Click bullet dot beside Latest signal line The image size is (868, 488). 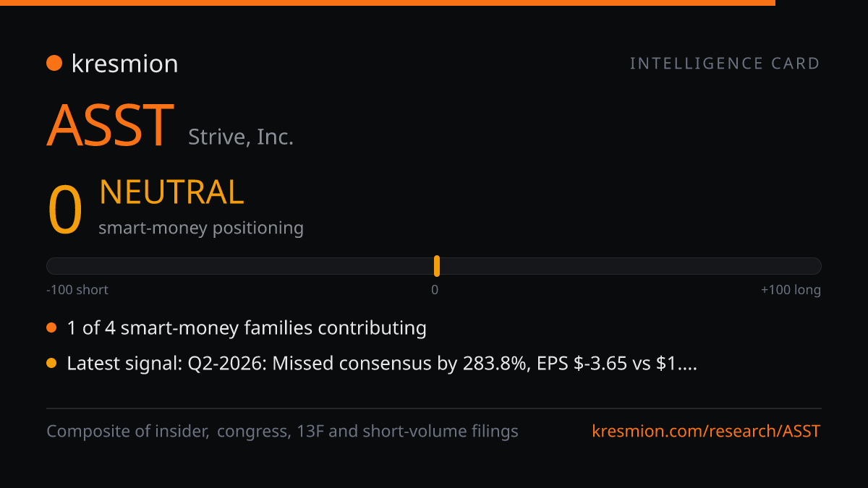tap(51, 364)
